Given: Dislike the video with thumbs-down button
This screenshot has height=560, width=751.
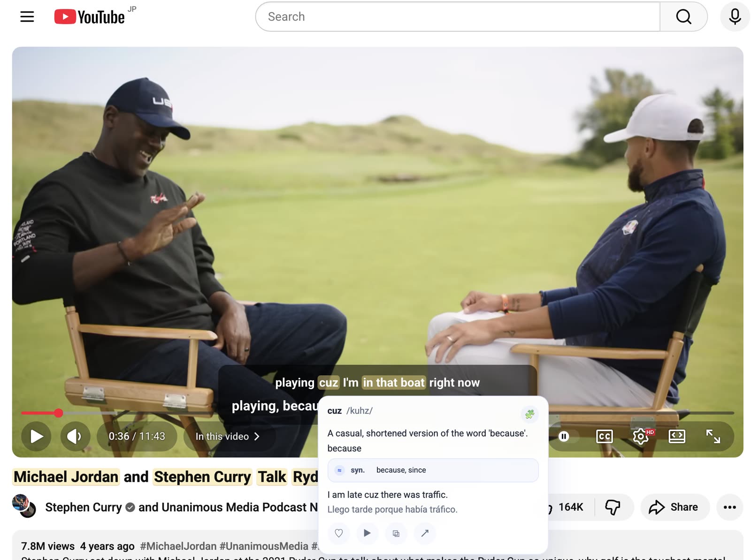Looking at the screenshot, I should point(613,507).
